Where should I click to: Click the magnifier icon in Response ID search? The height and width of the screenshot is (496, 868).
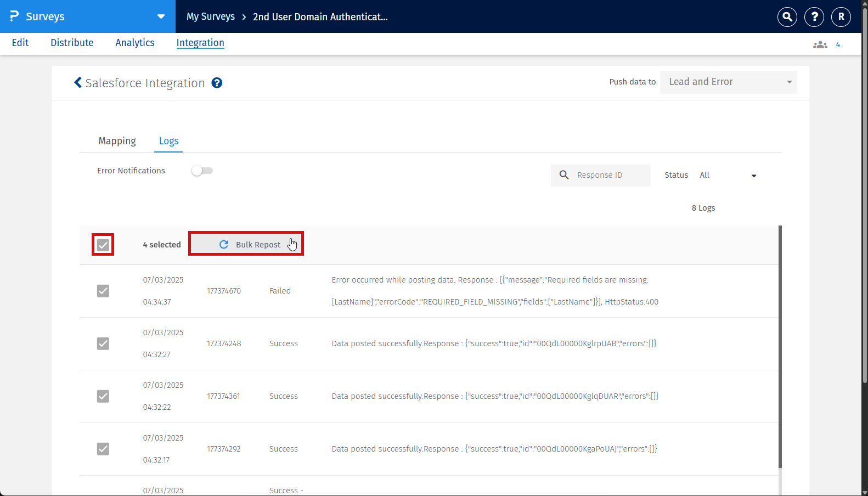564,175
